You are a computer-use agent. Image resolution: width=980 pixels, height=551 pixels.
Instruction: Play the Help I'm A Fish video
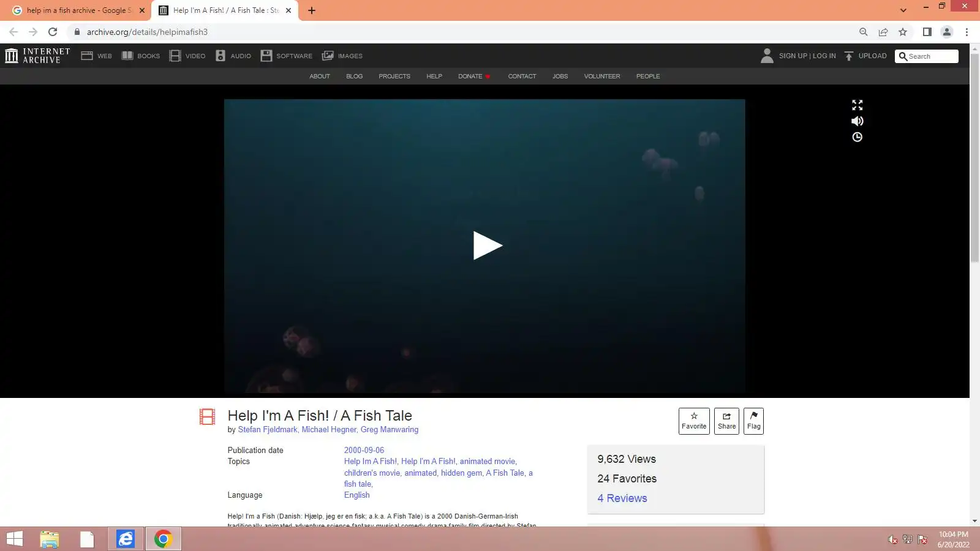tap(487, 246)
